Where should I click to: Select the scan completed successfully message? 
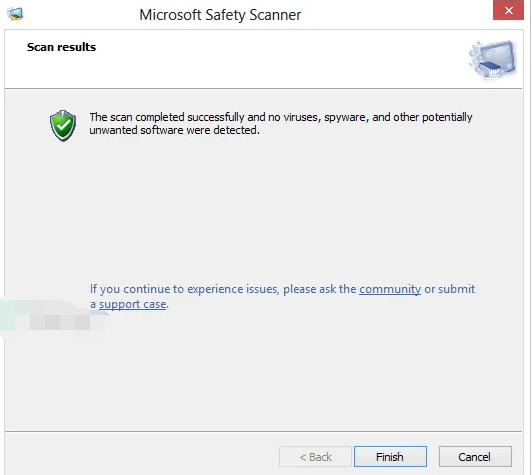click(281, 124)
